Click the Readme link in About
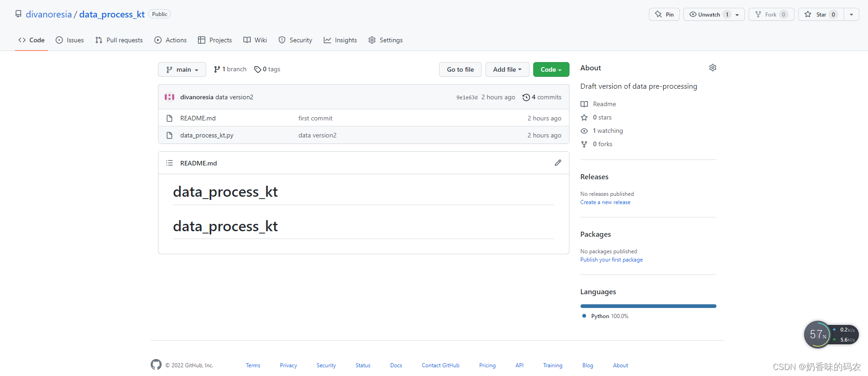Screen dimensions: 868x376 598,104
